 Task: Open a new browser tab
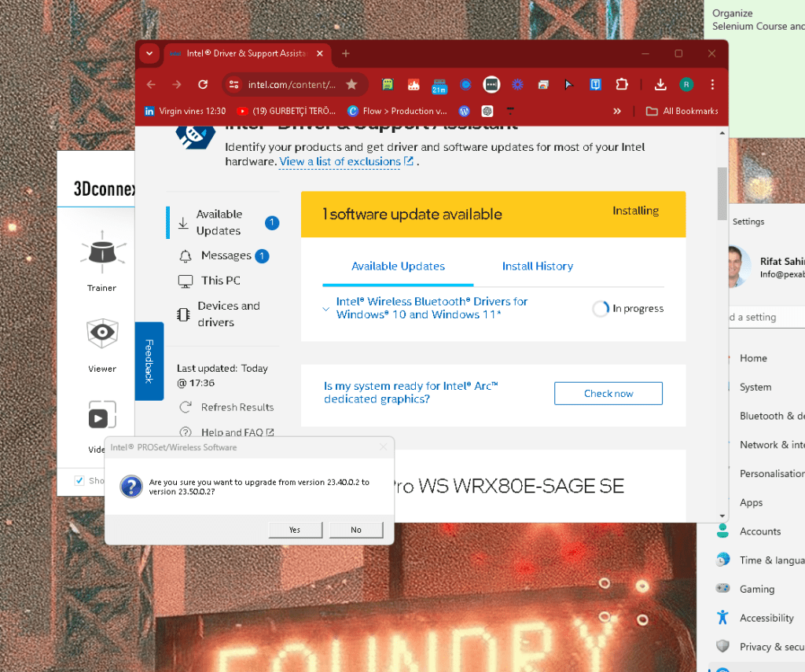pyautogui.click(x=346, y=53)
